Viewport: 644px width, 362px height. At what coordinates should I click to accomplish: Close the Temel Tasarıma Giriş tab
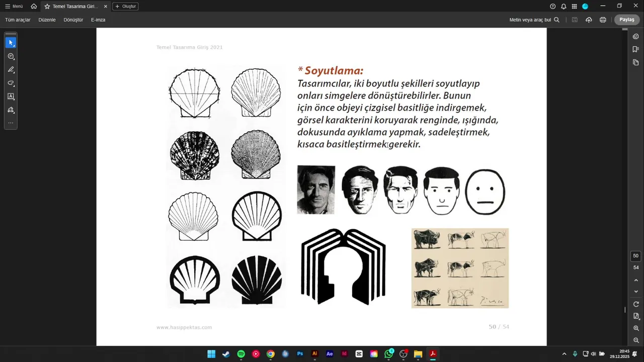tap(105, 6)
